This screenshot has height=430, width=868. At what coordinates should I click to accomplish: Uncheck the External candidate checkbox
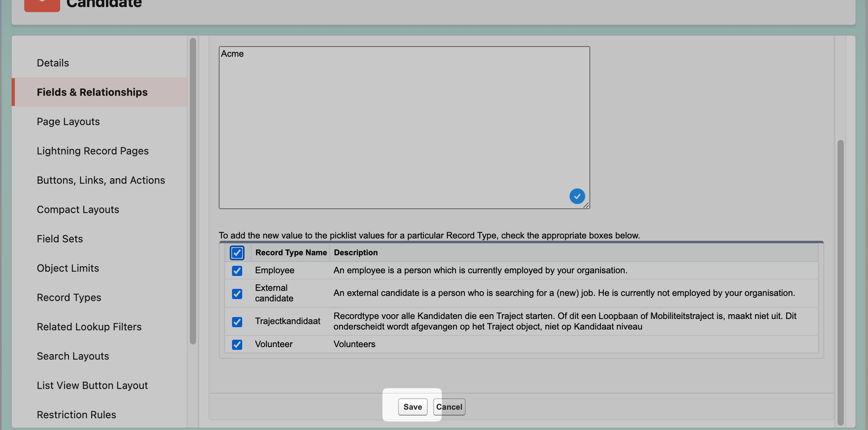(x=237, y=294)
